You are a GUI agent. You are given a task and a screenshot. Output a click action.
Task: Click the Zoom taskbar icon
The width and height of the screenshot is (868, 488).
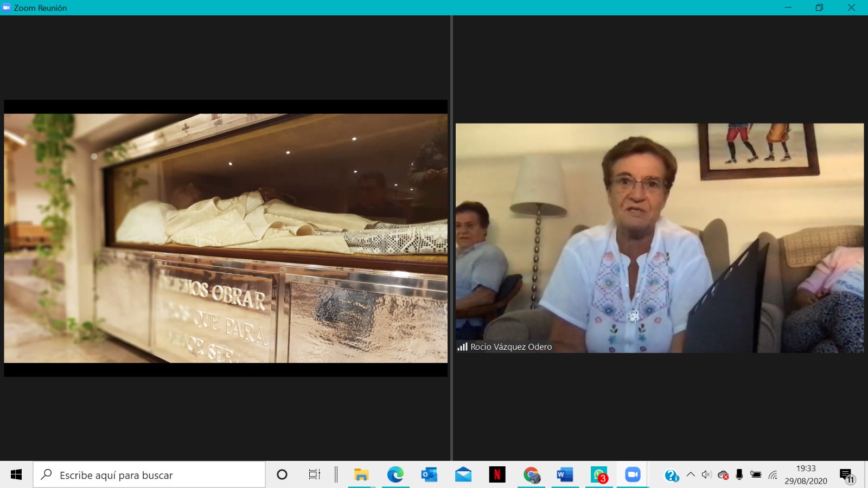pyautogui.click(x=633, y=475)
